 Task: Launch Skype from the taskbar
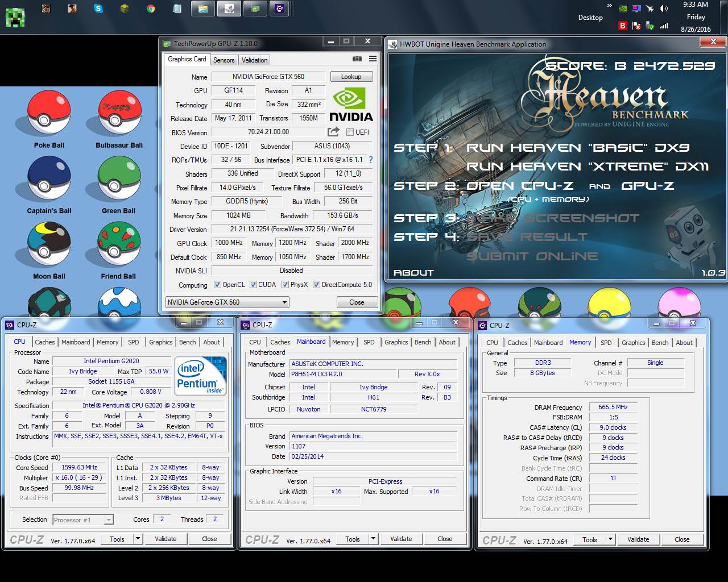coord(98,9)
